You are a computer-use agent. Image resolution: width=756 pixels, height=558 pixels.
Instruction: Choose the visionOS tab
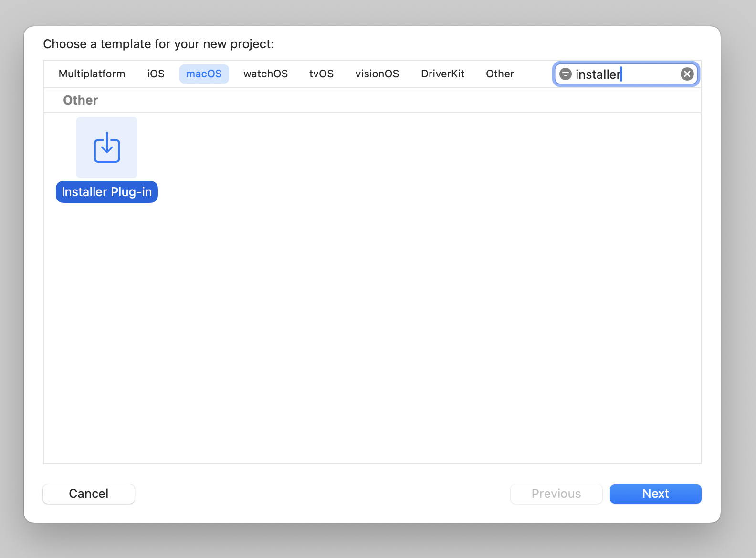coord(377,74)
